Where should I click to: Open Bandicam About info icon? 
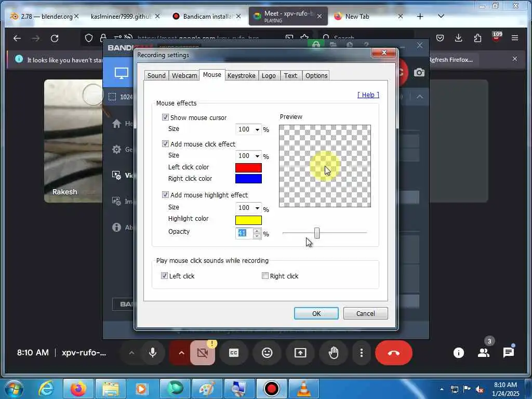click(116, 227)
